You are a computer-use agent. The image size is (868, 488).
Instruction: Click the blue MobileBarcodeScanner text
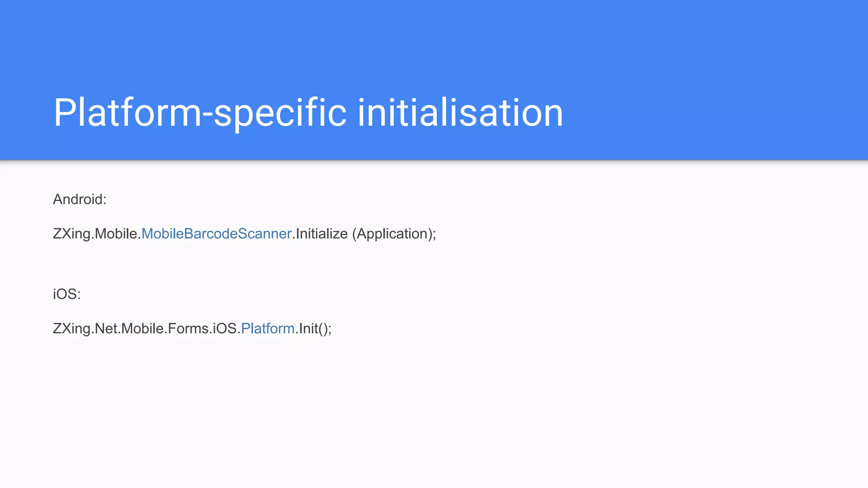coord(217,234)
